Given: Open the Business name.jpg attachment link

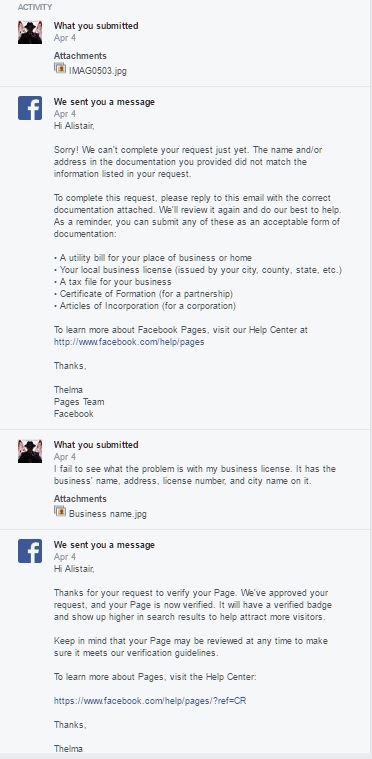Looking at the screenshot, I should pos(107,514).
